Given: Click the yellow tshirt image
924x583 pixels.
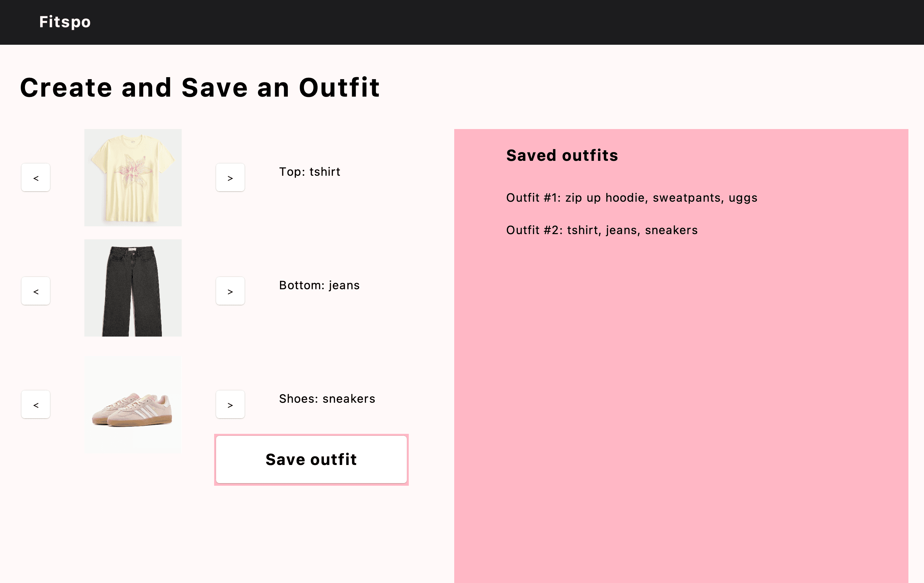Looking at the screenshot, I should [133, 178].
